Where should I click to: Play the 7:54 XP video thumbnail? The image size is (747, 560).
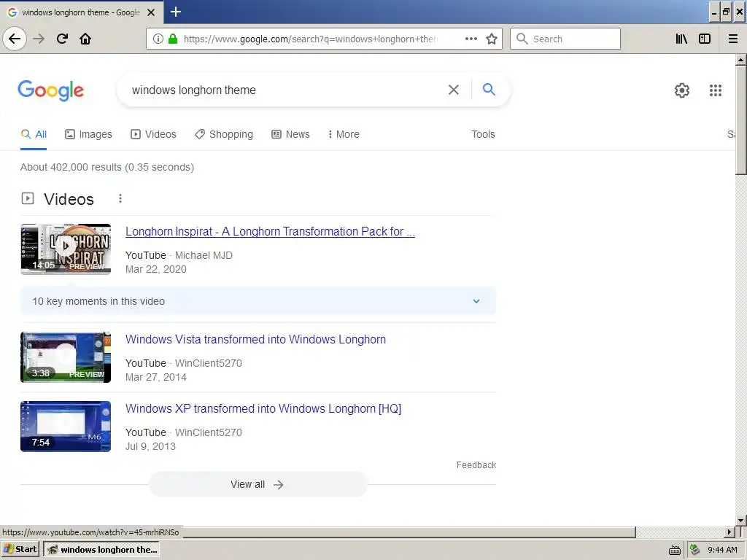66,426
